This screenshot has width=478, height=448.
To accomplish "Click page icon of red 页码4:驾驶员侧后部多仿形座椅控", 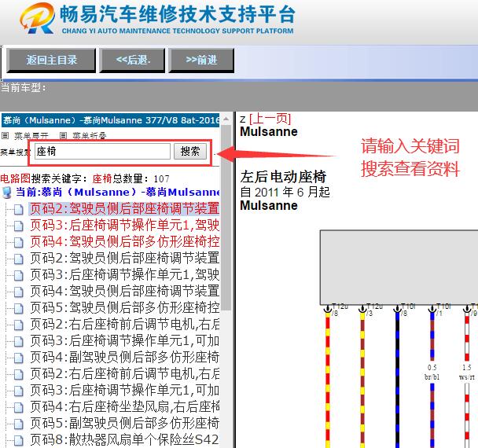I will [19, 243].
